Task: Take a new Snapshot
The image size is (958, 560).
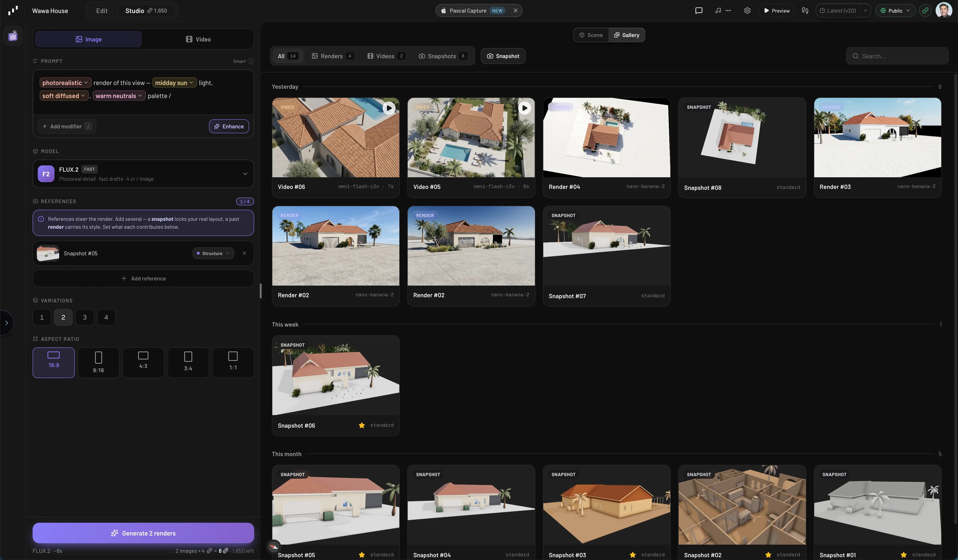Action: (503, 56)
